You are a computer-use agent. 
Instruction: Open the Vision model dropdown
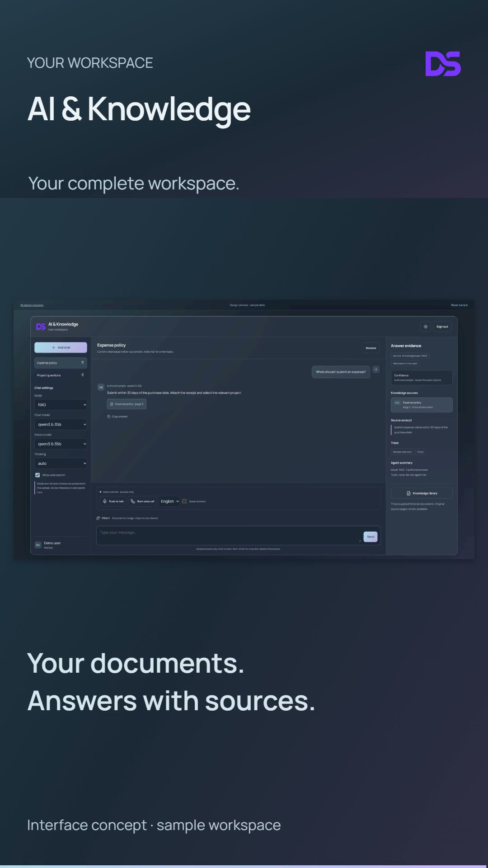click(61, 444)
